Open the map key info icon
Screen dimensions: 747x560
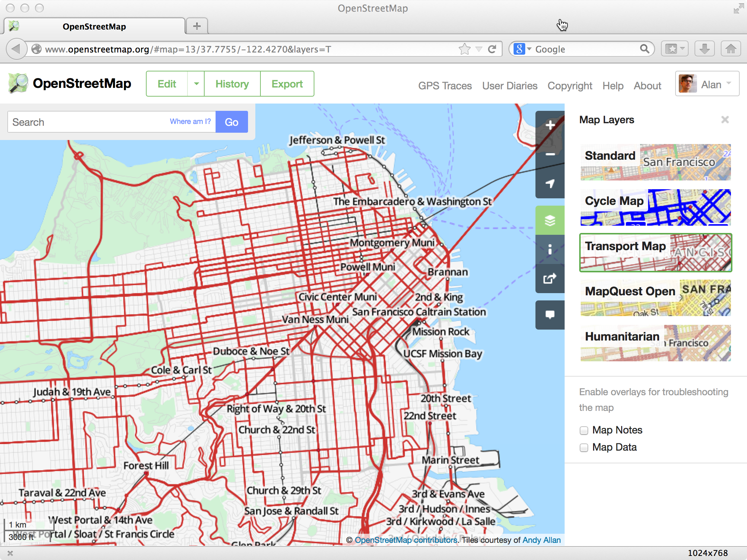[550, 249]
